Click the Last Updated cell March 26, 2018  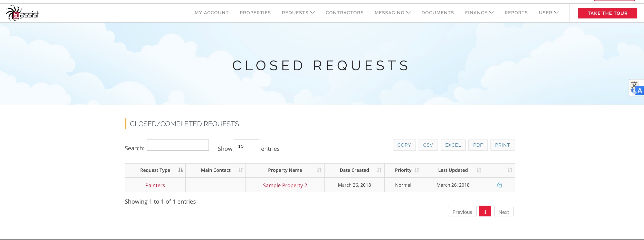tap(453, 185)
